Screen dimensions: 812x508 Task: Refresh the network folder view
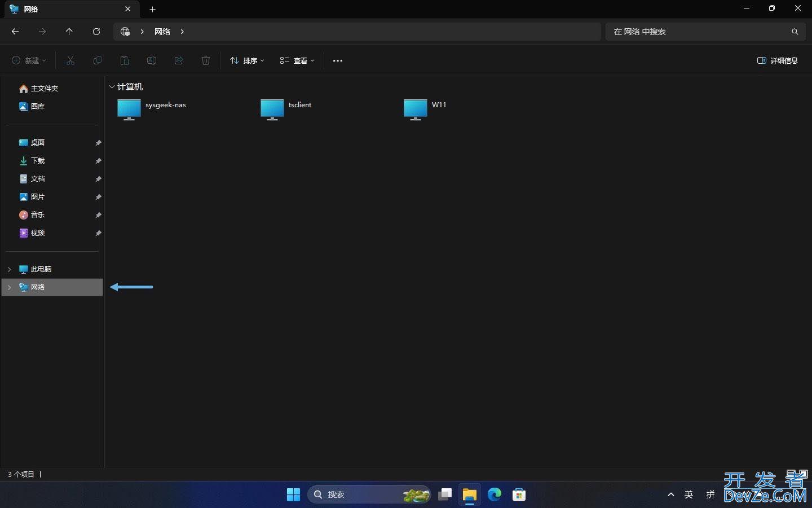pyautogui.click(x=96, y=32)
